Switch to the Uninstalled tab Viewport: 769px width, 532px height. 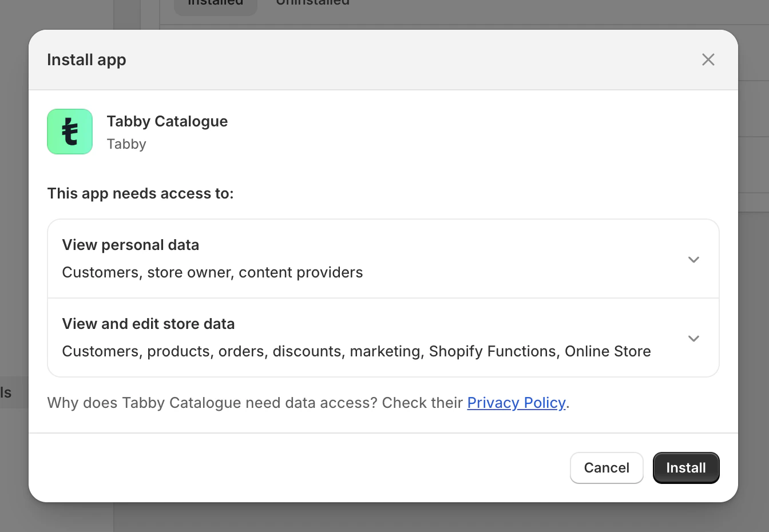click(312, 4)
